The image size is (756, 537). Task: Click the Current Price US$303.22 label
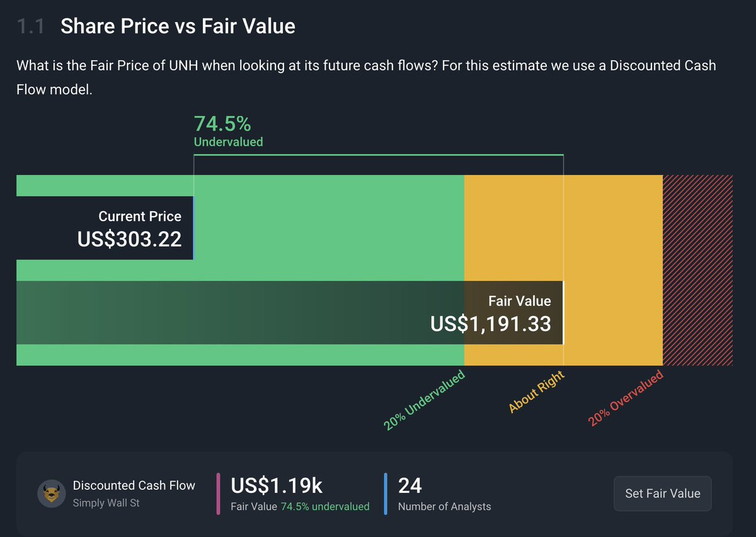coord(129,229)
